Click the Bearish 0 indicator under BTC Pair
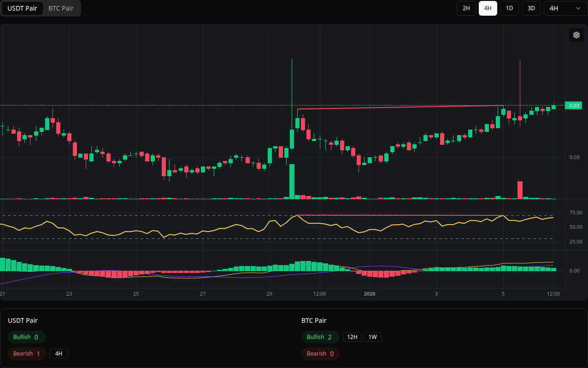Image resolution: width=588 pixels, height=368 pixels. coord(320,353)
